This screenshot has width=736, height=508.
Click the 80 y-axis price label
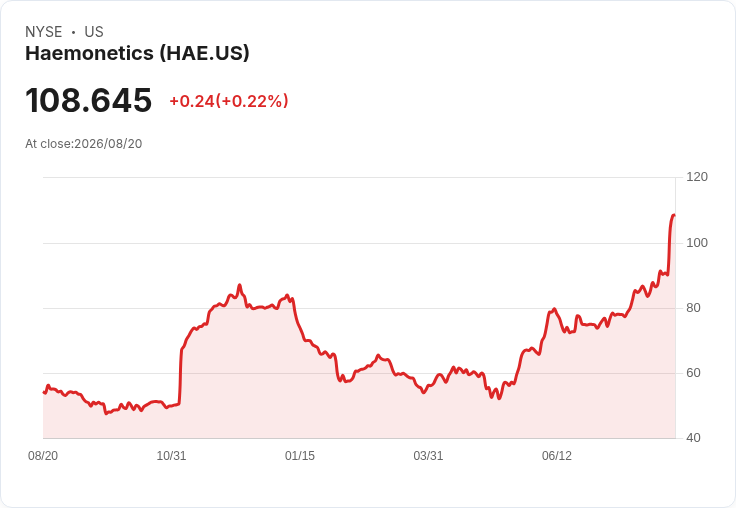coord(693,308)
